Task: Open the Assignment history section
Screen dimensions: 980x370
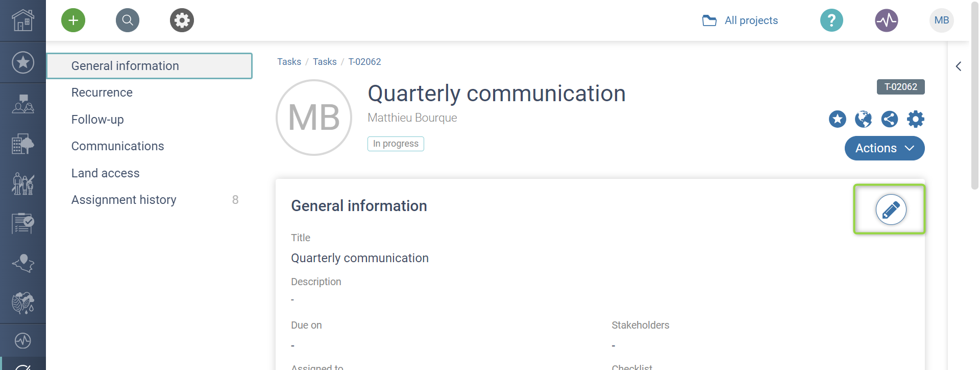Action: (x=124, y=200)
